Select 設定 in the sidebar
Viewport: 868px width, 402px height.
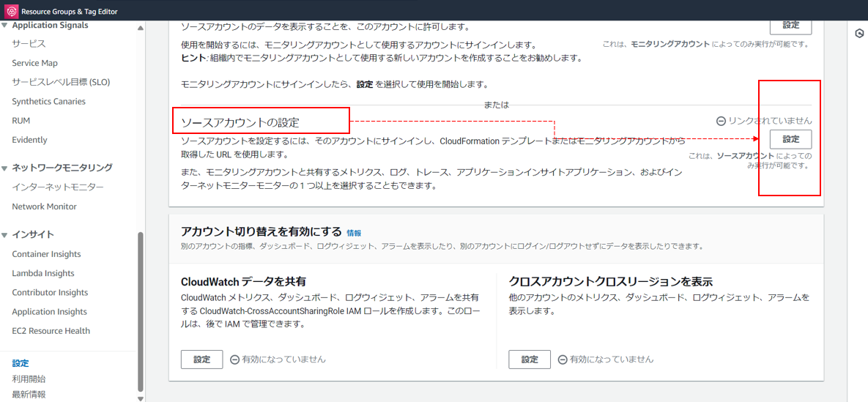pyautogui.click(x=21, y=363)
